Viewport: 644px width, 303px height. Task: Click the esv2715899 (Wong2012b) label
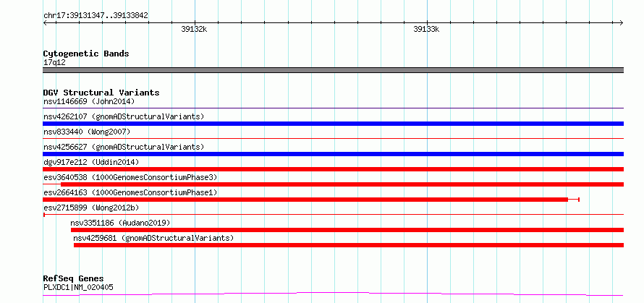[91, 208]
